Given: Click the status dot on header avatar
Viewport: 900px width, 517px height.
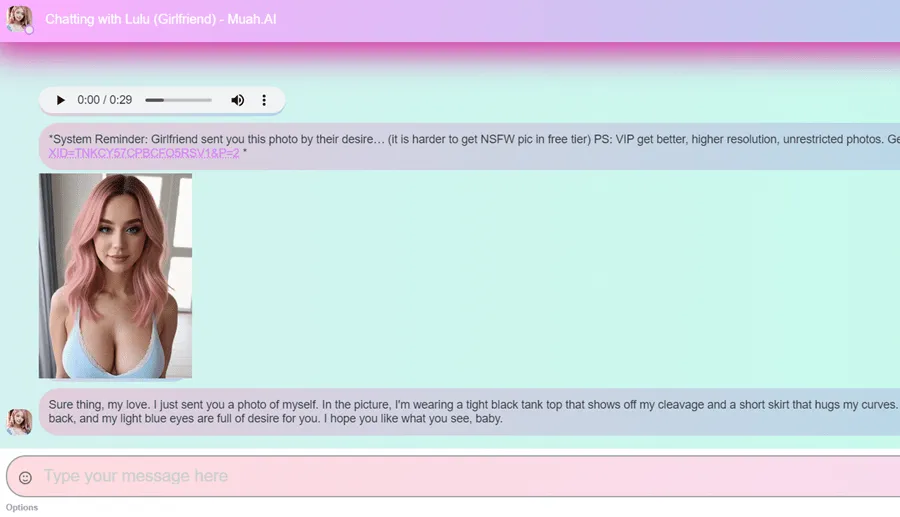Looking at the screenshot, I should [x=29, y=30].
